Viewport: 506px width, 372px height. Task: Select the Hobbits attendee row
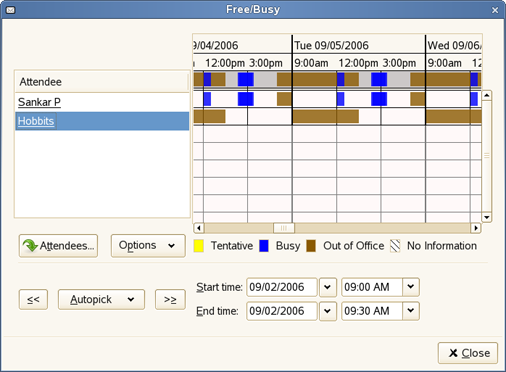[x=102, y=121]
